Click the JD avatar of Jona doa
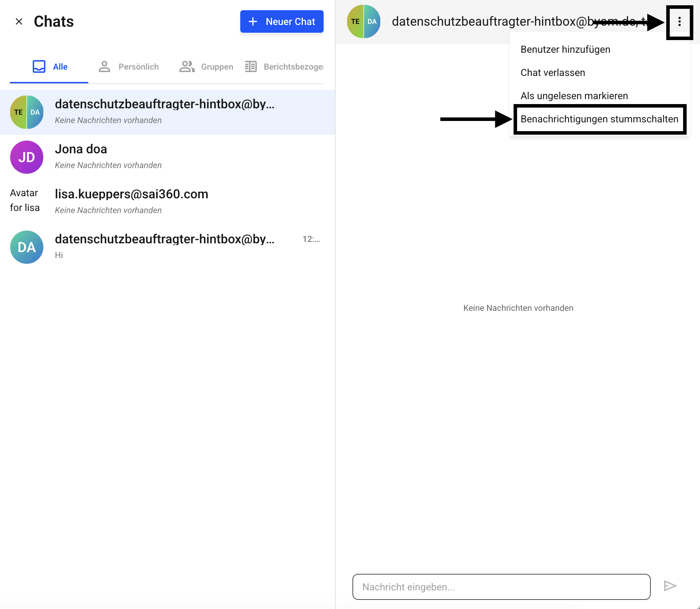Screen dimensions: 700x609 pos(27,157)
